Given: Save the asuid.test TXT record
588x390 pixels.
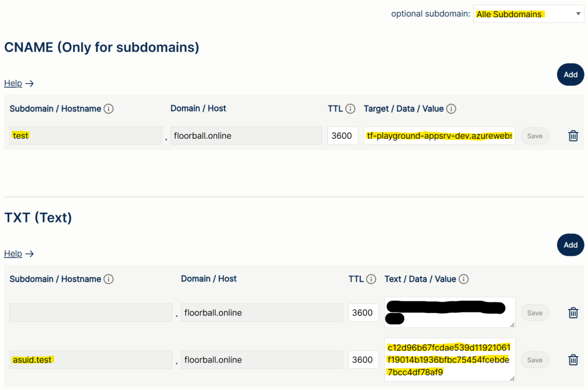Looking at the screenshot, I should click(x=535, y=360).
